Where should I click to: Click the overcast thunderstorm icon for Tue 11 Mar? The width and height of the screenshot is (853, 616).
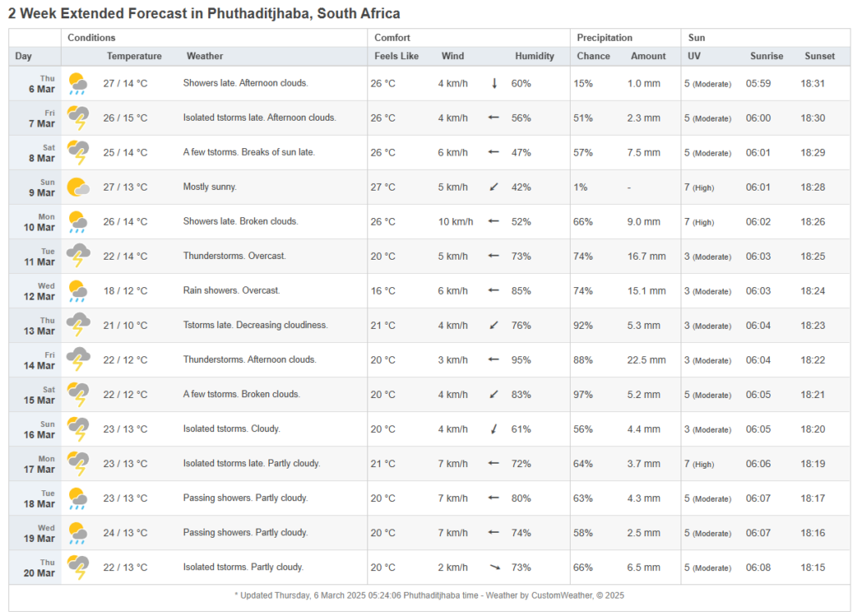(x=78, y=256)
